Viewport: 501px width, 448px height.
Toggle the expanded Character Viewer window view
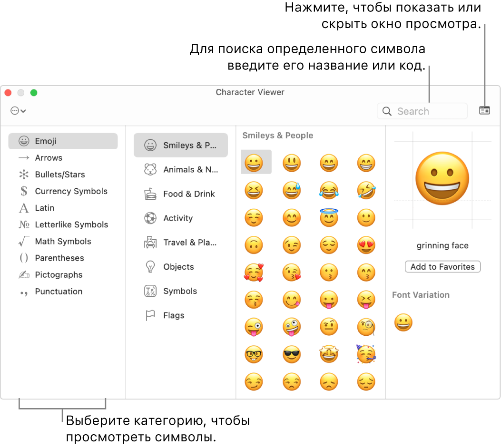click(x=484, y=111)
